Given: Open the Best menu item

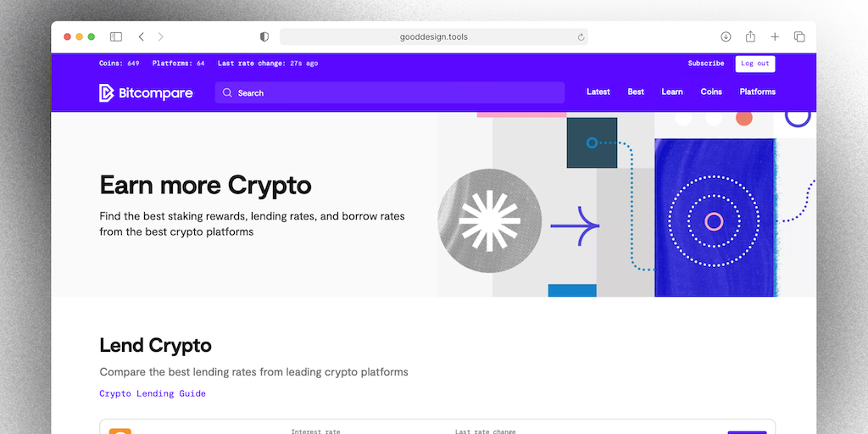Looking at the screenshot, I should [636, 92].
